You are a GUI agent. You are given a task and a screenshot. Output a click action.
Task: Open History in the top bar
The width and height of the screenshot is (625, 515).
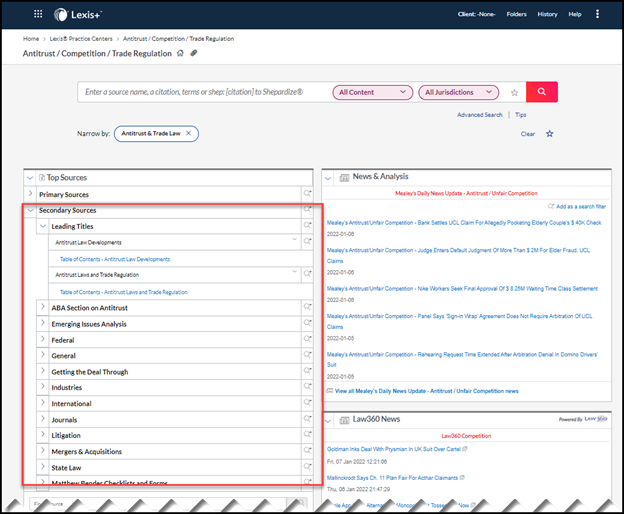547,14
